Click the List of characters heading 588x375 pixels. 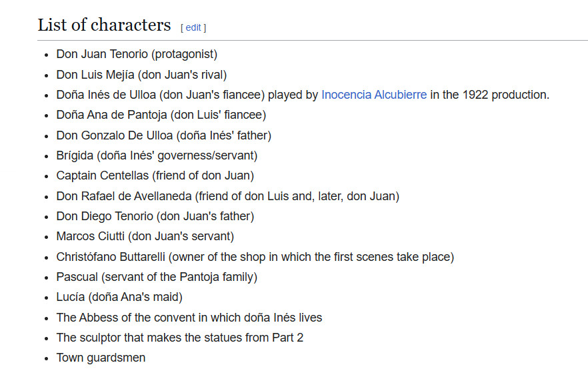[104, 25]
